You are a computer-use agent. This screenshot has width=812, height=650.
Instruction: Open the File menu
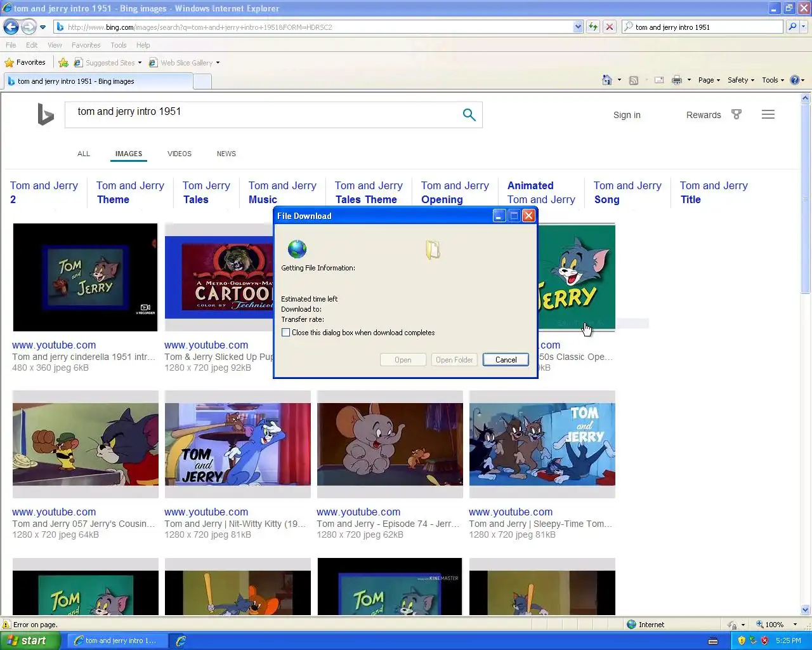pyautogui.click(x=11, y=45)
